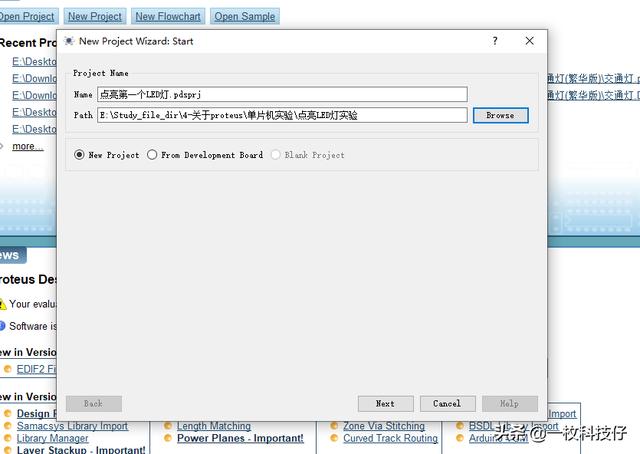The image size is (640, 454).
Task: Click the wizard title bar app icon
Action: 69,41
